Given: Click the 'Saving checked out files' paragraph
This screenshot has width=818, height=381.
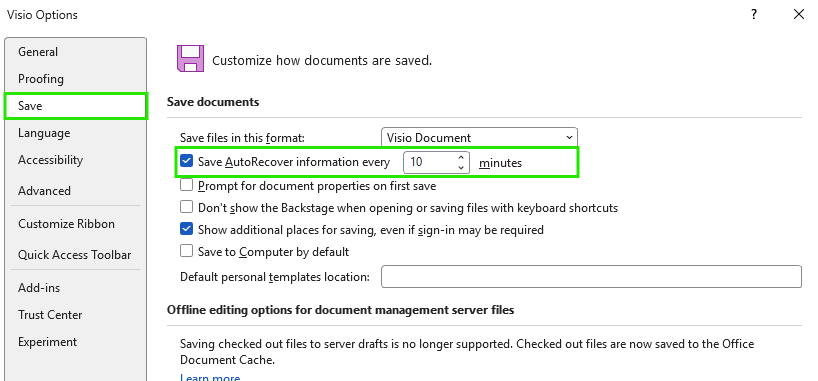Looking at the screenshot, I should pos(467,352).
